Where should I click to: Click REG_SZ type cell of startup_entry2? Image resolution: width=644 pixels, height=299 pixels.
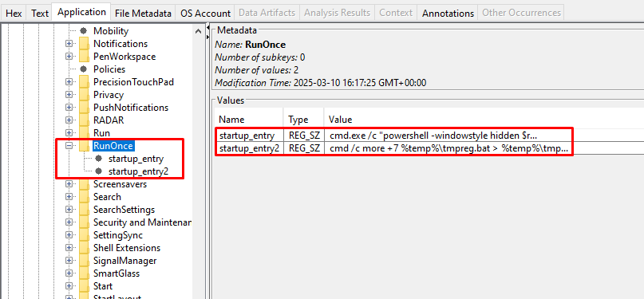(x=303, y=148)
